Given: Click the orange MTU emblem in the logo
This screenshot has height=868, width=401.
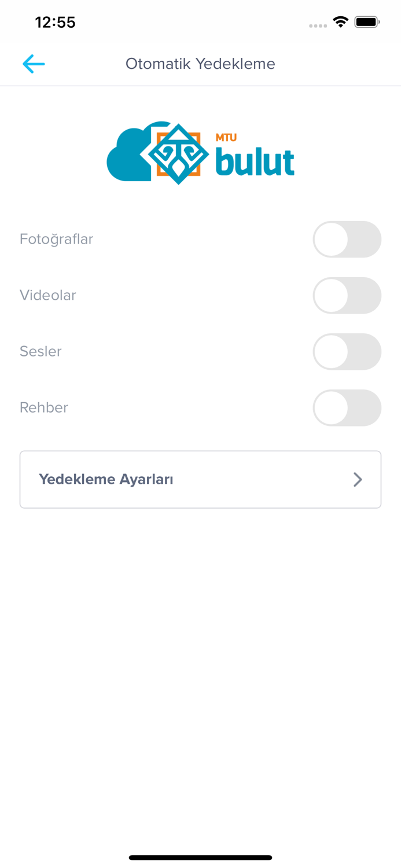Looking at the screenshot, I should tap(177, 153).
